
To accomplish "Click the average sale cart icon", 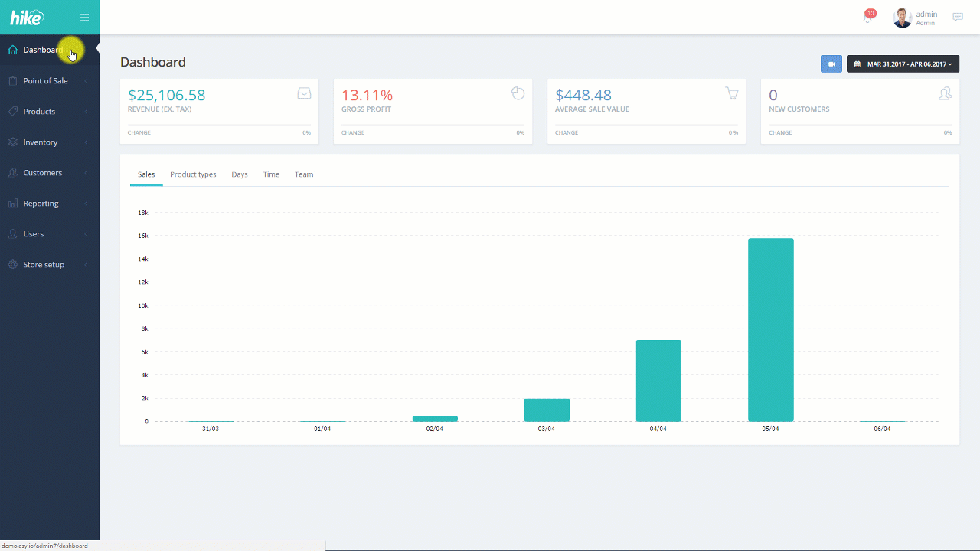I will [732, 93].
